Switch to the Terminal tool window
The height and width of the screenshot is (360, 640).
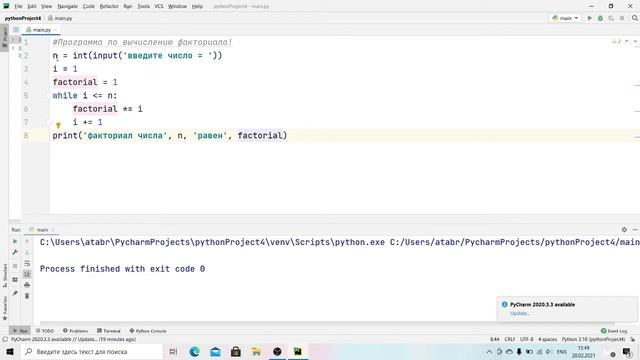[109, 331]
